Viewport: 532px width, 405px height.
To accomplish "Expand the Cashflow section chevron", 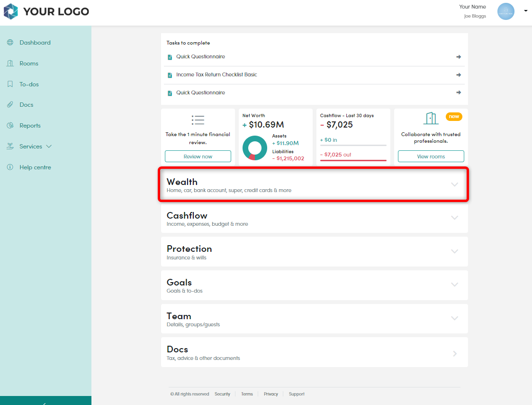I will tap(454, 218).
